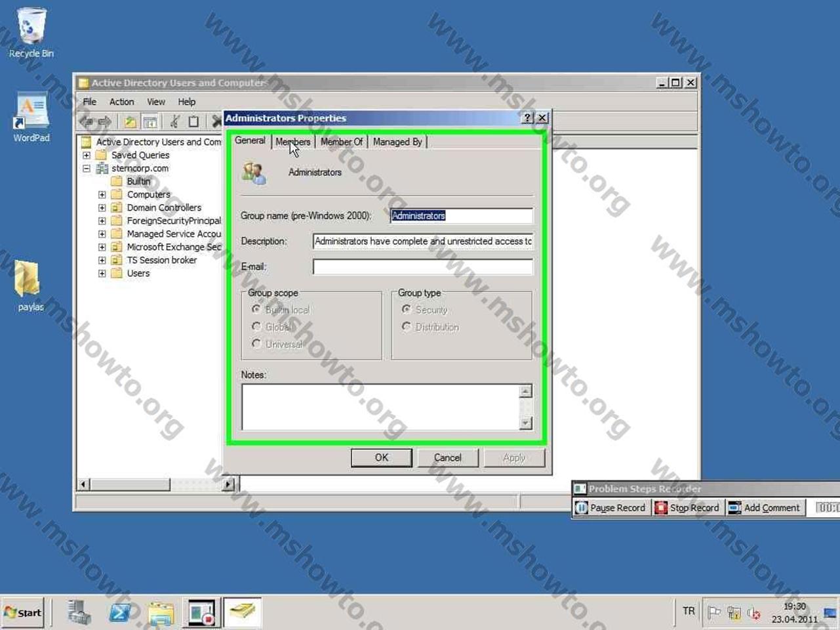Expand the ForeignSecurityPrincipals container
The height and width of the screenshot is (630, 840).
click(102, 221)
